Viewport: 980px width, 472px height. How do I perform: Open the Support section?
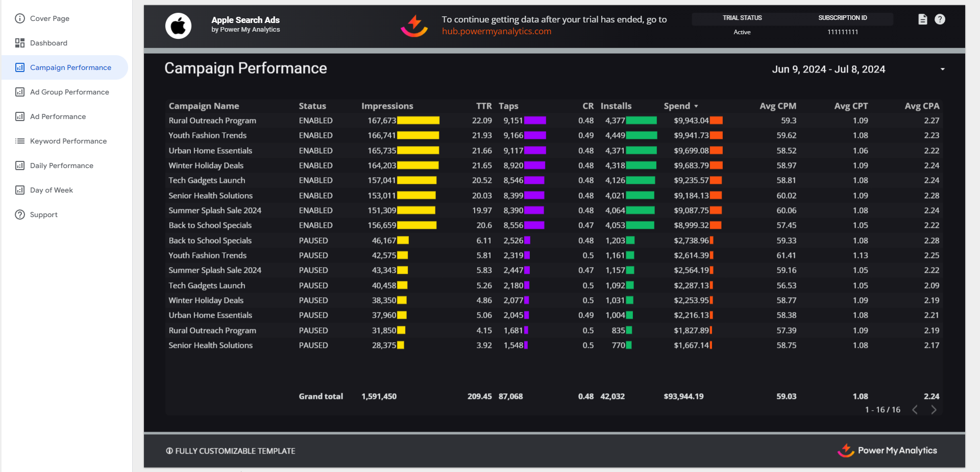(x=43, y=214)
